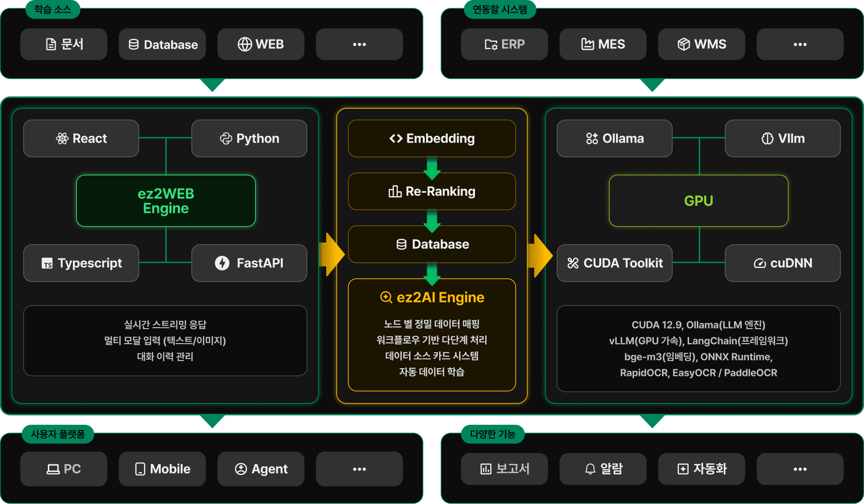Viewport: 864px width, 504px height.
Task: Click the Python logo icon
Action: (226, 139)
